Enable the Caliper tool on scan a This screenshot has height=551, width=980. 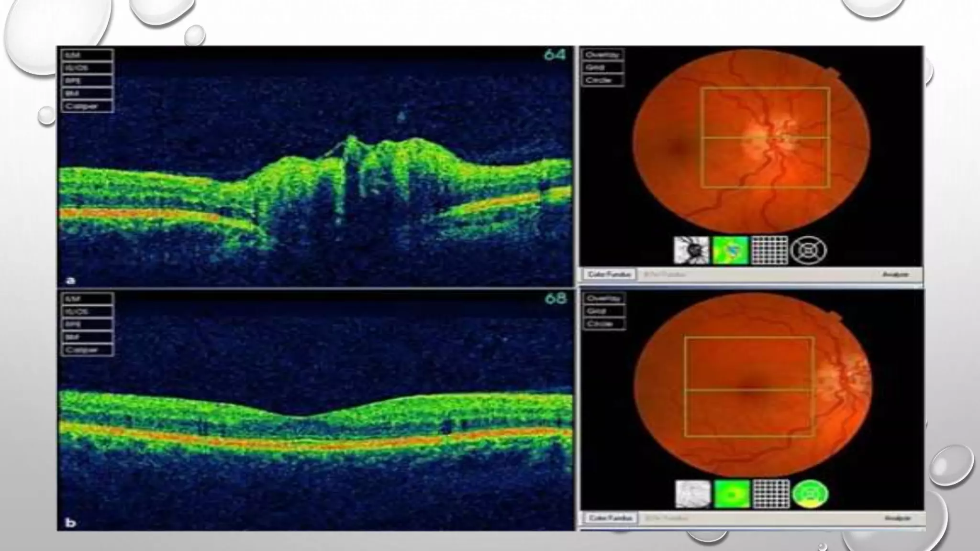pyautogui.click(x=87, y=106)
